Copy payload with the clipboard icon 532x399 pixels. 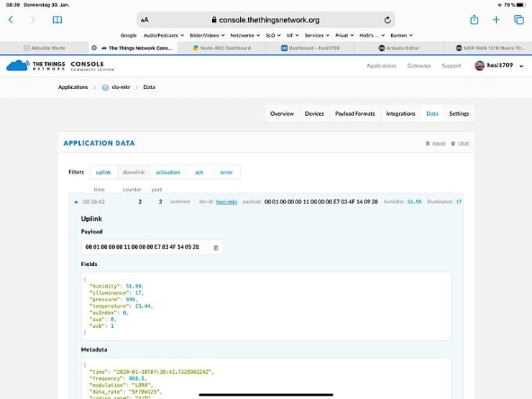[x=216, y=247]
